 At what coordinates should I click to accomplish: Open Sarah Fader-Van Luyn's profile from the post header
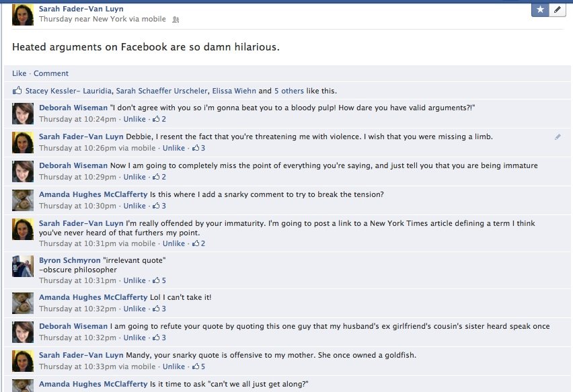pos(81,9)
